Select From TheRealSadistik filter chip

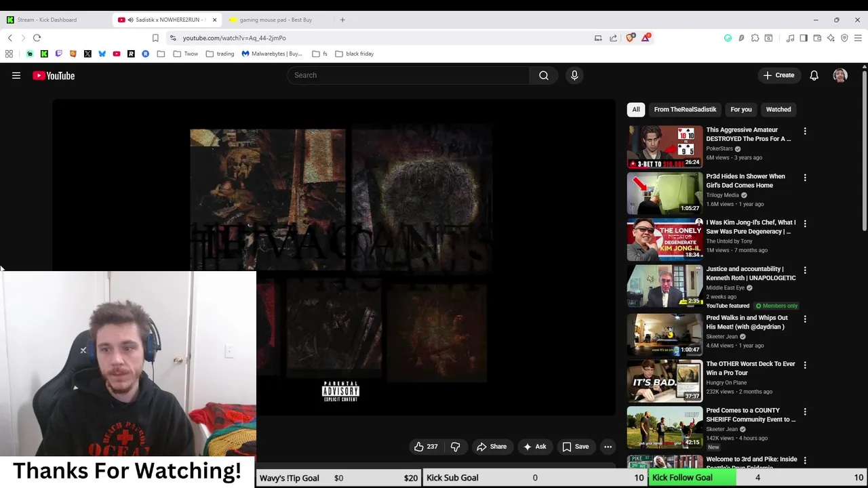(685, 109)
